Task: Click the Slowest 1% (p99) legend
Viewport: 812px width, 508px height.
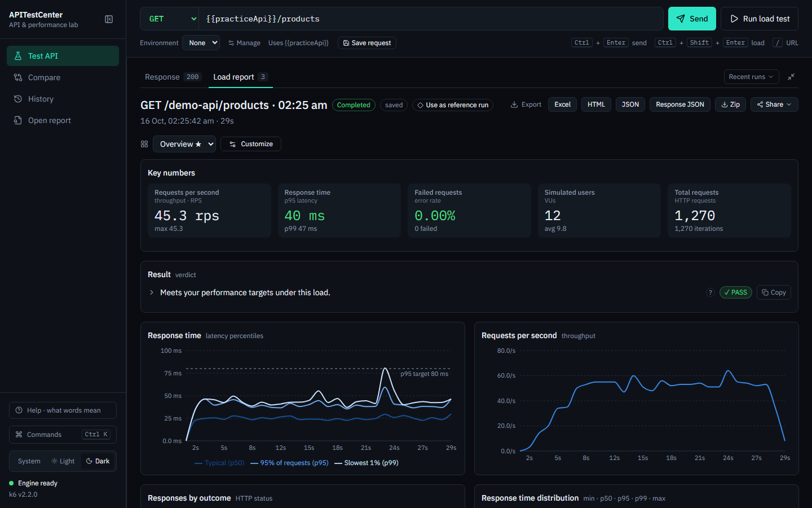Action: [x=367, y=463]
